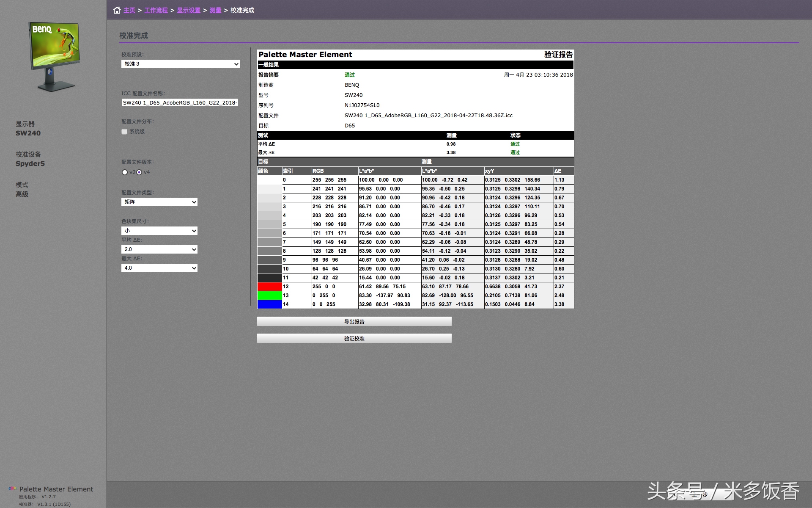Enable the 系统级 checkbox
This screenshot has width=812, height=508.
(x=124, y=132)
